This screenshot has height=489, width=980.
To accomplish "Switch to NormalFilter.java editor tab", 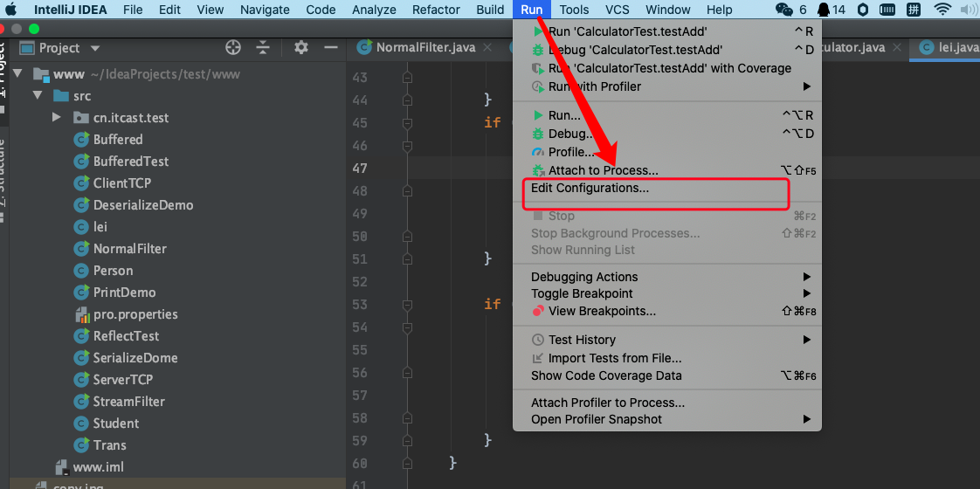I will 425,47.
